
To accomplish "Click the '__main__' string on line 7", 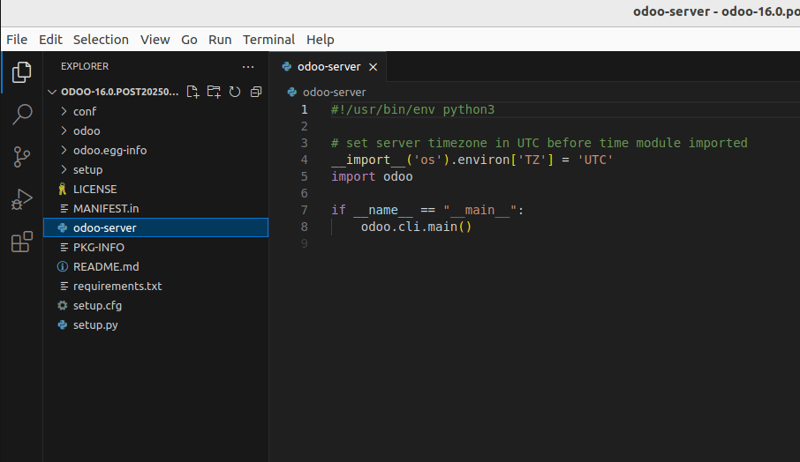I will (480, 210).
